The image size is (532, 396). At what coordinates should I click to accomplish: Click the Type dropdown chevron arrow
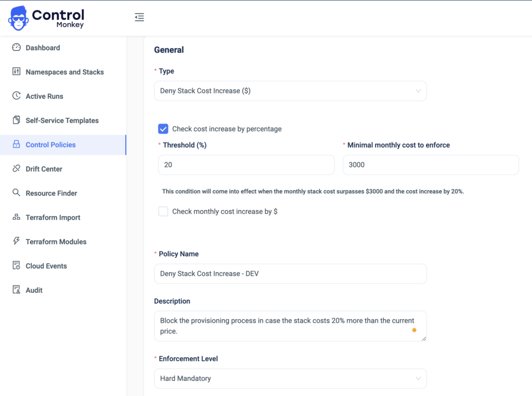pyautogui.click(x=418, y=91)
